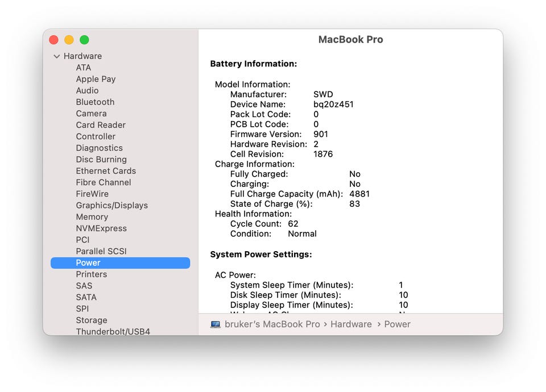Image resolution: width=546 pixels, height=392 pixels.
Task: Click the Fully Charged label
Action: pyautogui.click(x=259, y=174)
